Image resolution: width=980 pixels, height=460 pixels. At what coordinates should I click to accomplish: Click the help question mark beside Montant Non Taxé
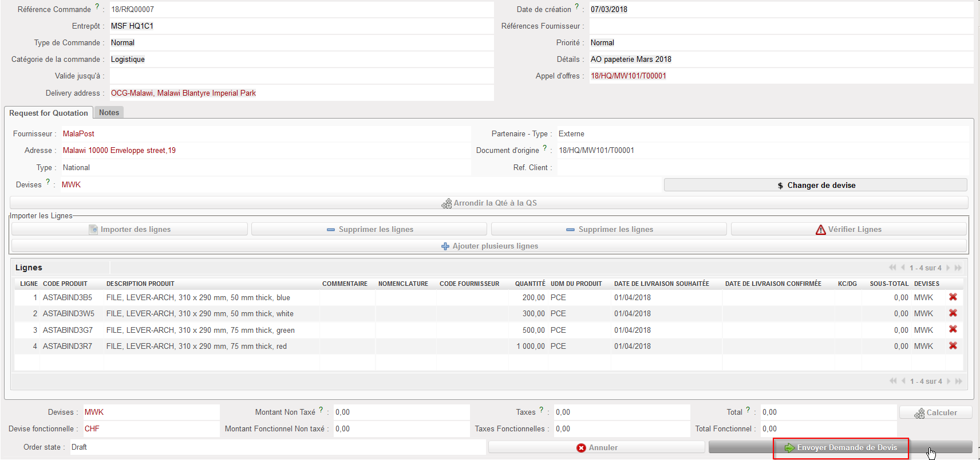pos(321,410)
